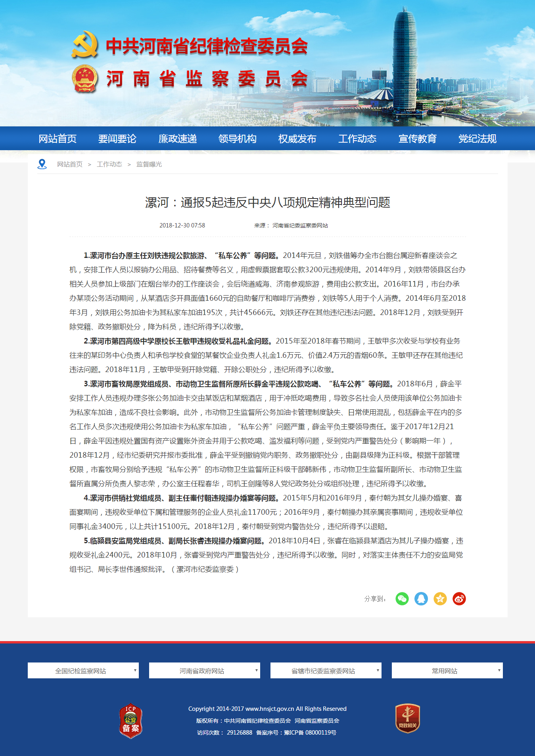
Task: Click the 版权所有 footer line
Action: [x=268, y=720]
